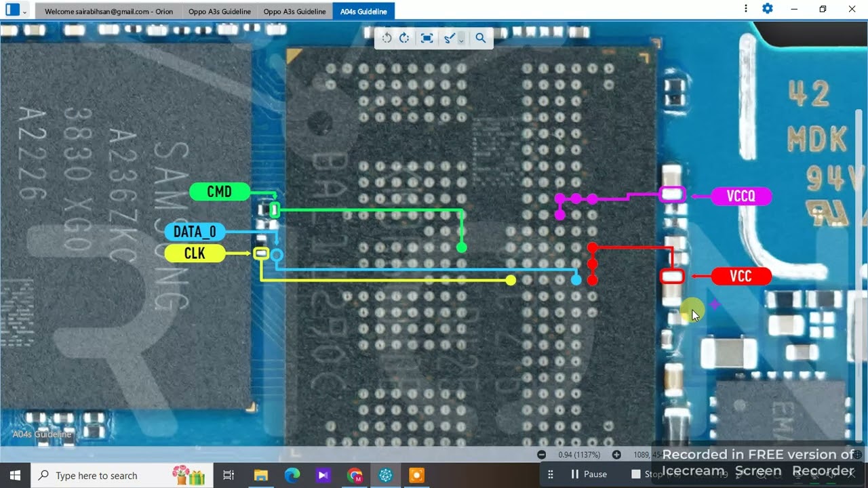868x488 pixels.
Task: Open Task View on the taskbar
Action: click(229, 475)
